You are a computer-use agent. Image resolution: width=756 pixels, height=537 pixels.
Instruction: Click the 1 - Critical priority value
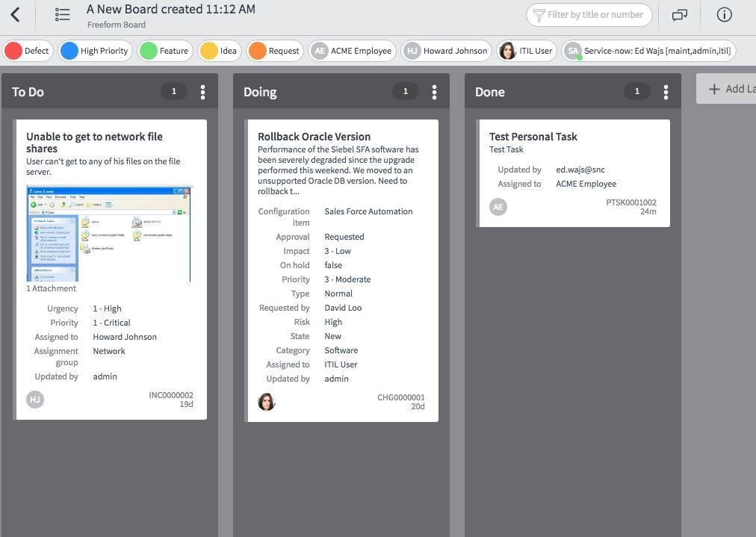tap(111, 323)
